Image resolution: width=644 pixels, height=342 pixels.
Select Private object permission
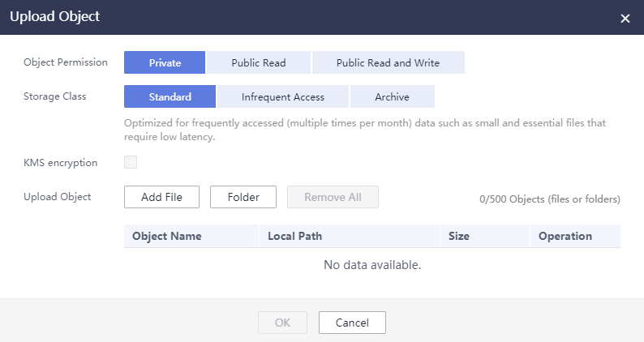(x=165, y=62)
